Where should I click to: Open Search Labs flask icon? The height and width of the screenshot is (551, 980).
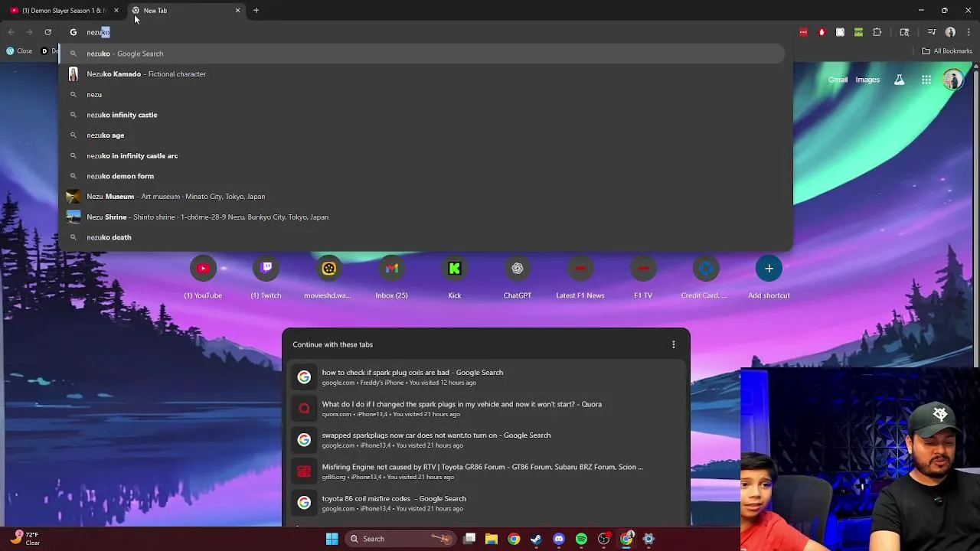900,80
